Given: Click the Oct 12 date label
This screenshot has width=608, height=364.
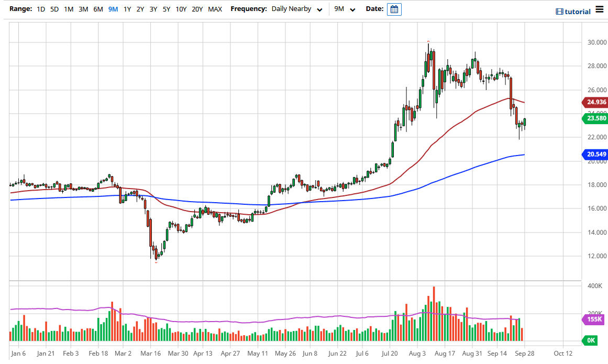Looking at the screenshot, I should (x=563, y=354).
